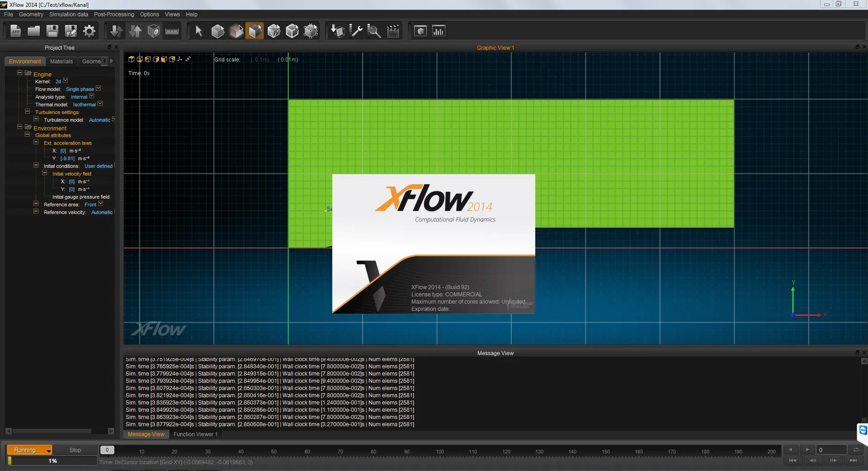
Task: Click the clapperboard animation icon
Action: click(x=393, y=31)
